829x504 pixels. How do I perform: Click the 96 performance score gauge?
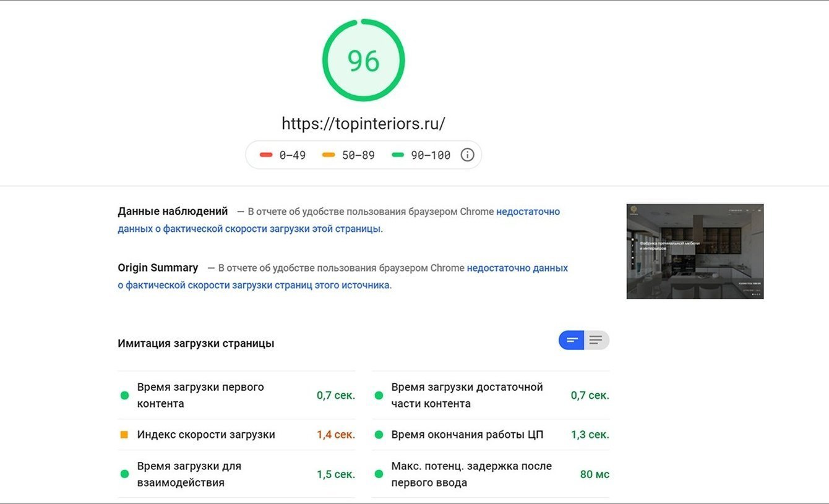click(363, 60)
